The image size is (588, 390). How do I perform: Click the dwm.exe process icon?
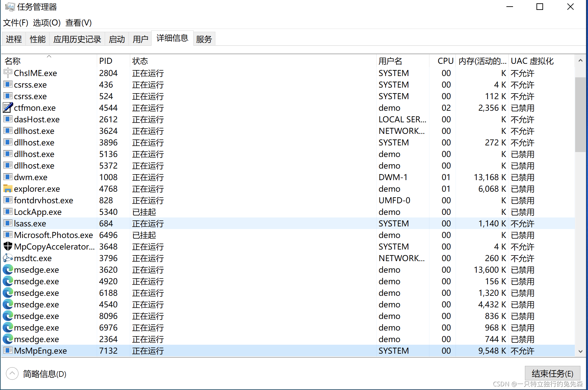pos(8,177)
